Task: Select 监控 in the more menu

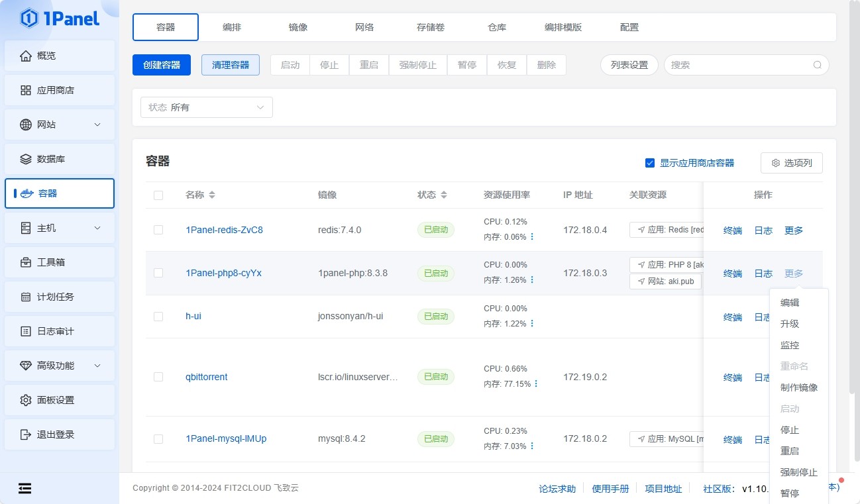Action: (x=799, y=345)
